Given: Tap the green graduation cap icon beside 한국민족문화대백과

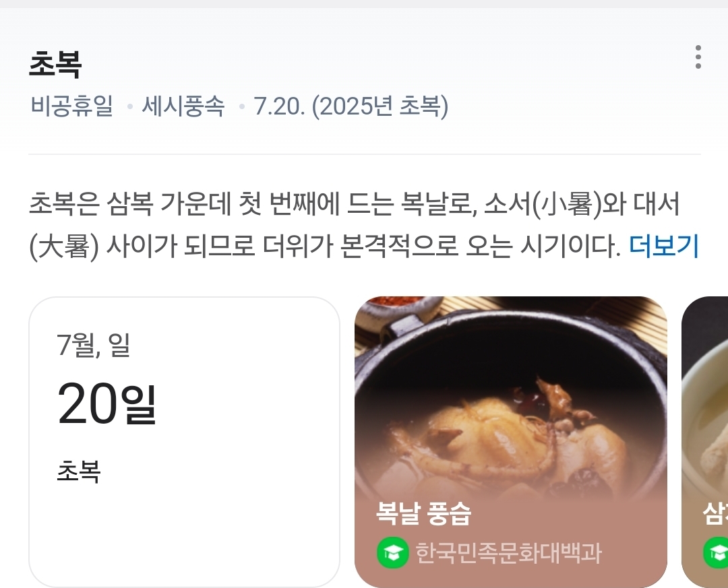Looking at the screenshot, I should (x=393, y=552).
